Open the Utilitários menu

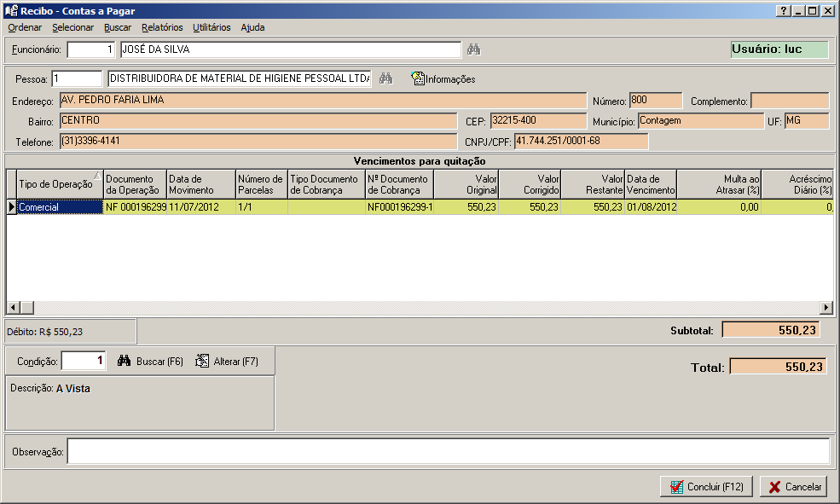click(211, 27)
